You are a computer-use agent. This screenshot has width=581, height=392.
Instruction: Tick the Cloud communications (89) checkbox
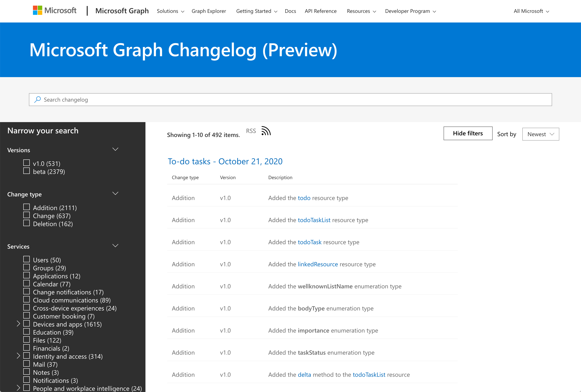27,299
